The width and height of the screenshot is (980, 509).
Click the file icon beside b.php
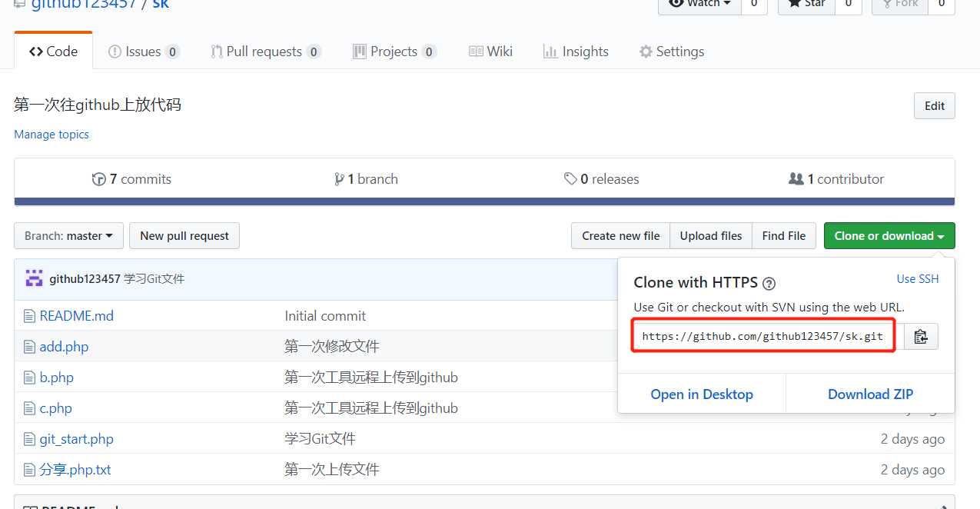pos(29,378)
